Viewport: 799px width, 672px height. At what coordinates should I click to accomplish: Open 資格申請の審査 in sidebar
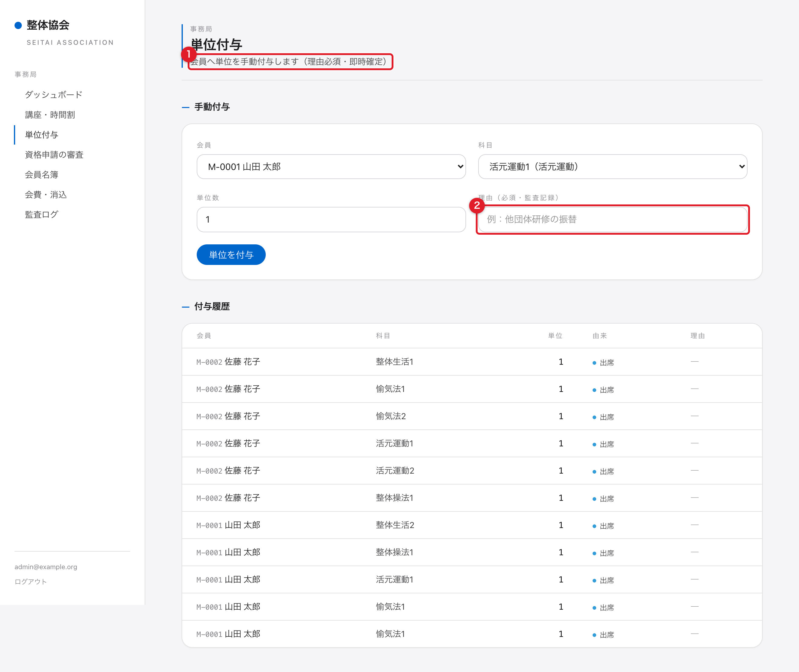[54, 155]
